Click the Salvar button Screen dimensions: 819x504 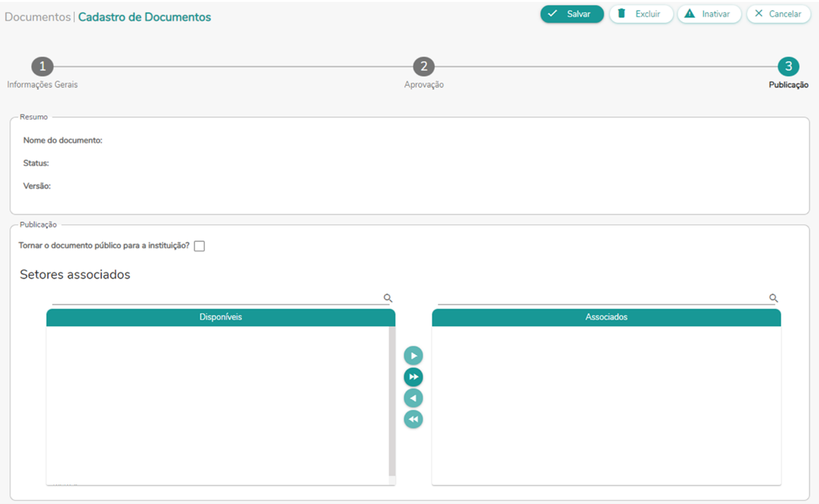pyautogui.click(x=572, y=14)
